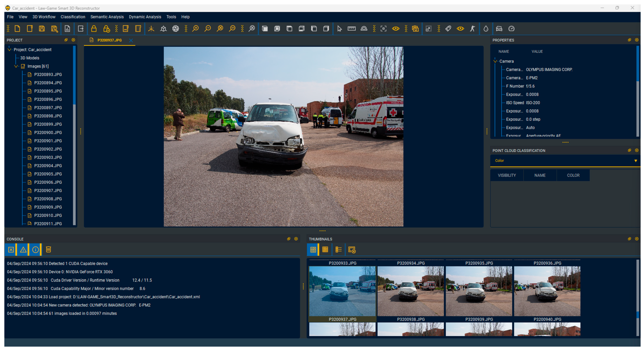Open the Semantic Analysis menu

(x=107, y=17)
